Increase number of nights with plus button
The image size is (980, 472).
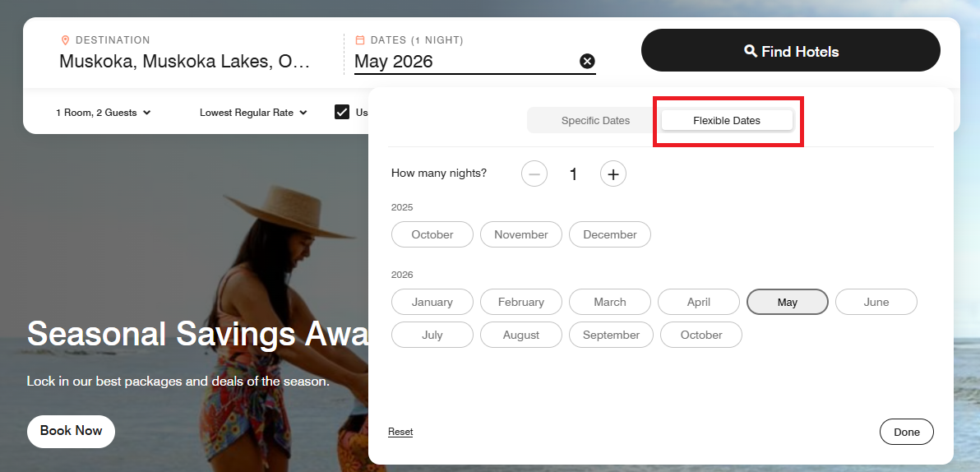pyautogui.click(x=613, y=174)
